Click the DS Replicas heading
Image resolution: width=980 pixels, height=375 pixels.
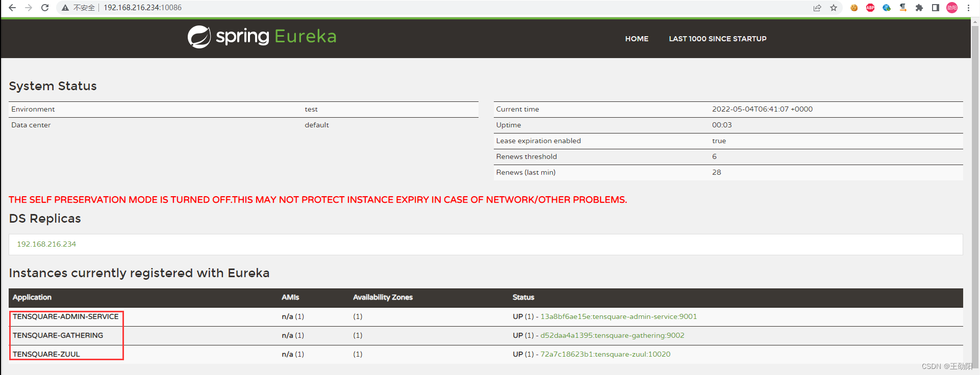click(x=45, y=219)
